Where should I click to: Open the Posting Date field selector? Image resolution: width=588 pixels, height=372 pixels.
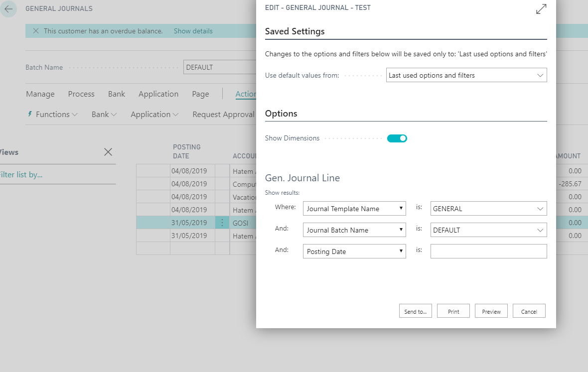coord(354,251)
